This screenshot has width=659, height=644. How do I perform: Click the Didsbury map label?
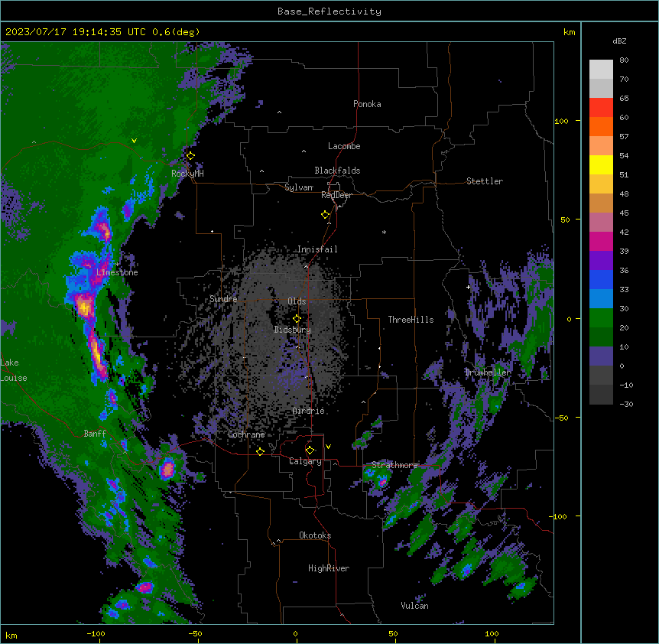(293, 330)
